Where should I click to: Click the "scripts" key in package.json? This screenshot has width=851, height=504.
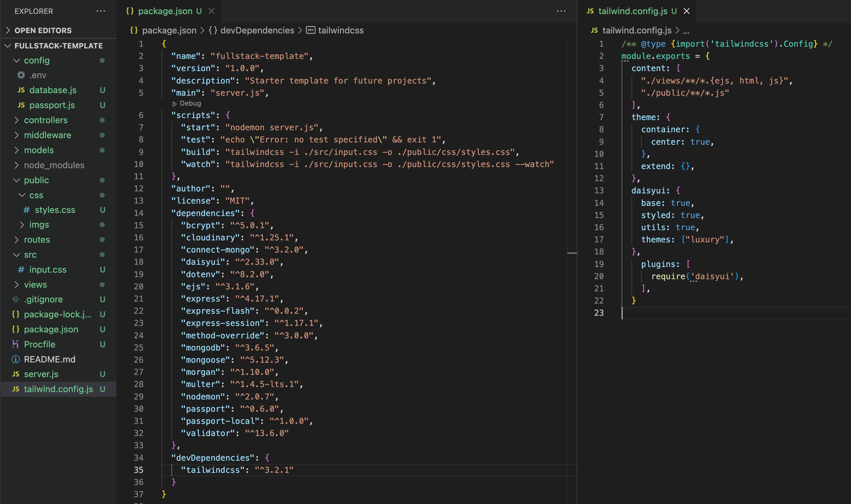[193, 116]
